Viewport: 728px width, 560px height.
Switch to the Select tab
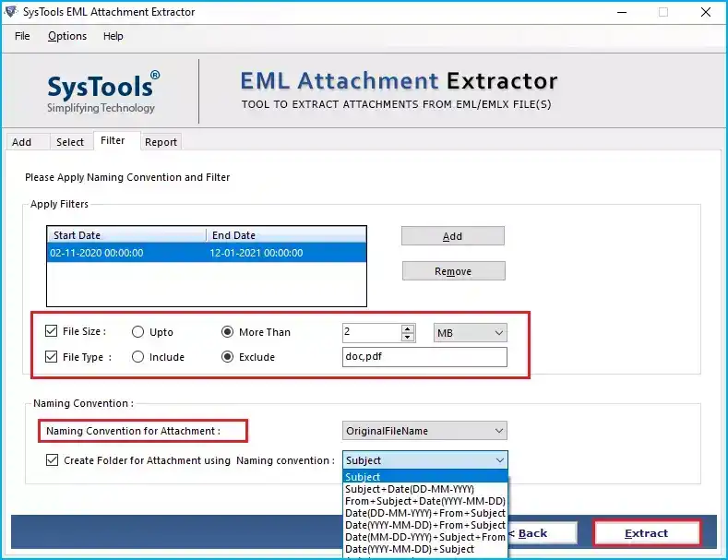pyautogui.click(x=70, y=142)
